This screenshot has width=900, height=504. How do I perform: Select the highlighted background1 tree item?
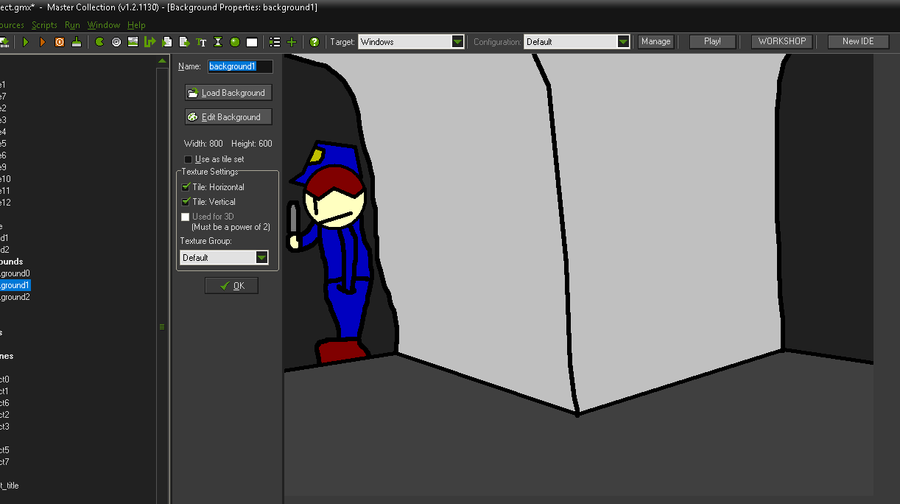[x=14, y=285]
